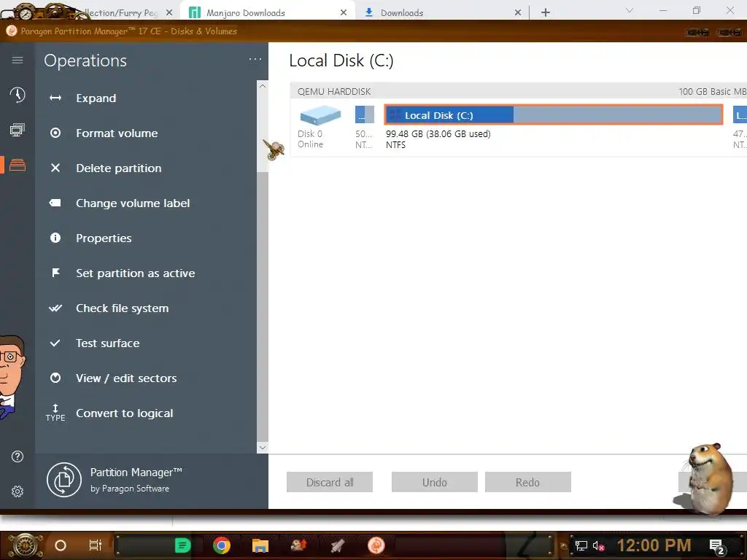Open the hamburger menu in Partition Manager sidebar
This screenshot has height=560, width=747.
click(x=18, y=60)
